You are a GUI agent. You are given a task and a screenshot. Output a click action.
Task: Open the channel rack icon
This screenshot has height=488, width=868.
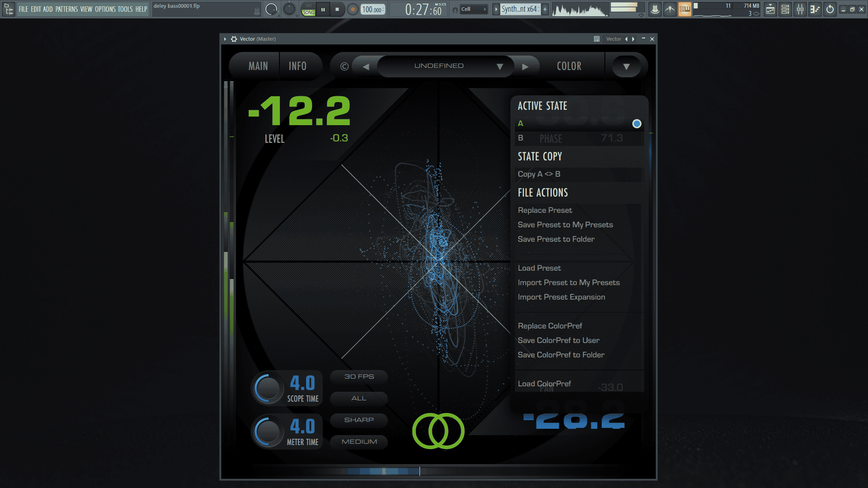click(x=785, y=9)
